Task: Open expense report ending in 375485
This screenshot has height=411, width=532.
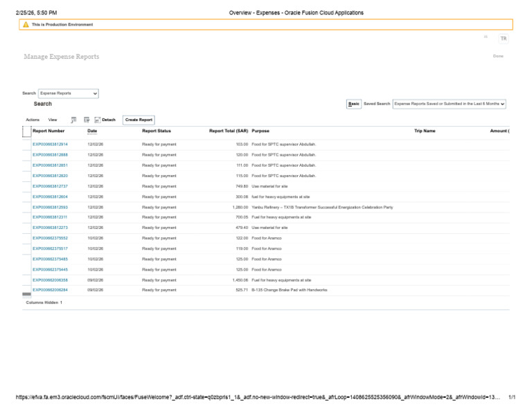Action: [x=50, y=259]
